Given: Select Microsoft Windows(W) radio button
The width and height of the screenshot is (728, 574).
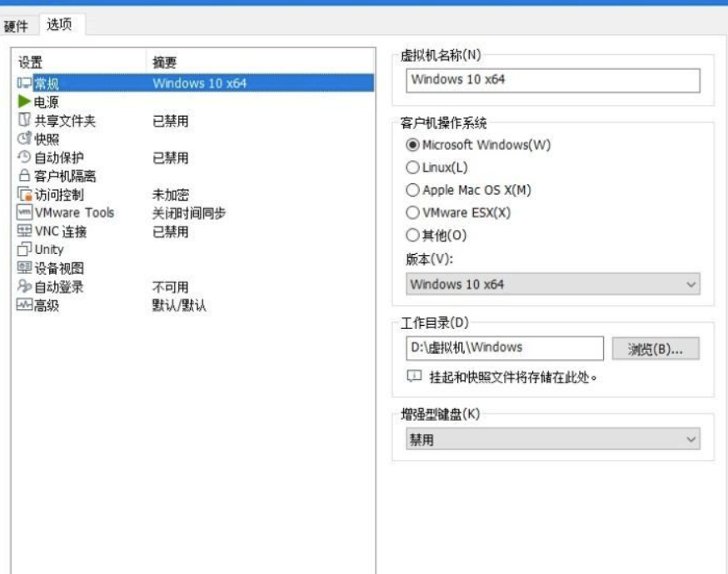Looking at the screenshot, I should click(x=412, y=145).
